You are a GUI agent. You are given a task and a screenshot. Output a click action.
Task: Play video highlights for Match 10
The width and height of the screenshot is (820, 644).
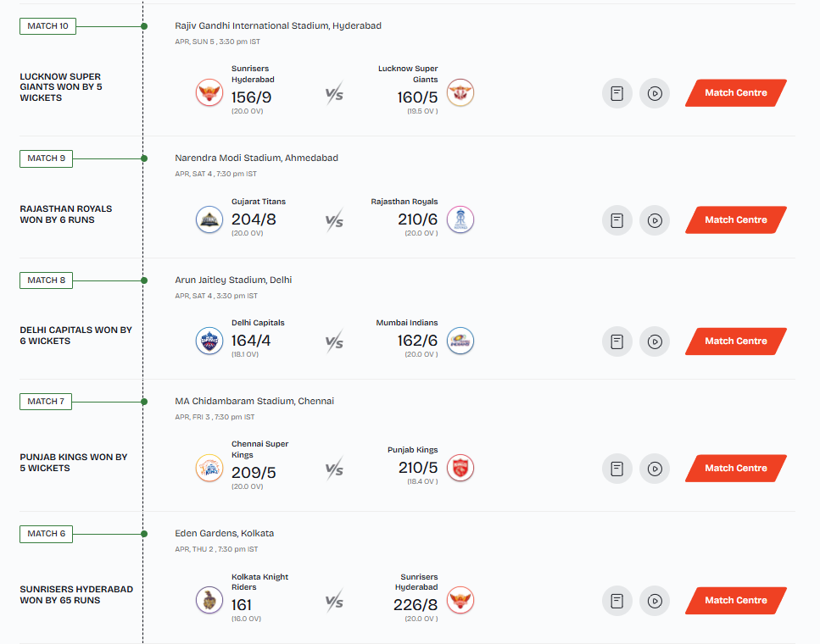click(655, 93)
